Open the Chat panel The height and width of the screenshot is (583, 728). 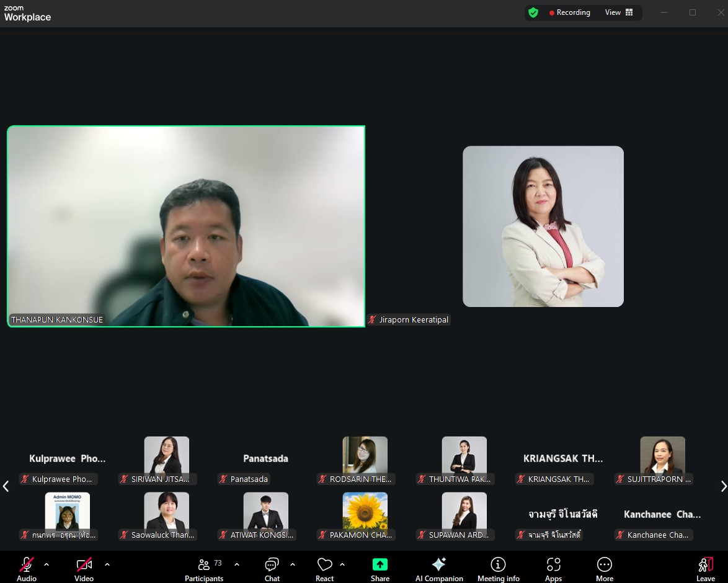click(272, 569)
